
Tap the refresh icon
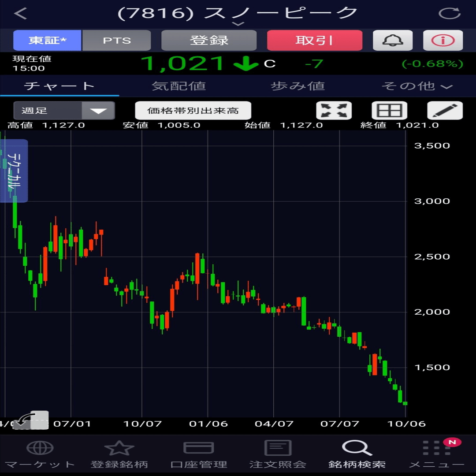point(449,13)
